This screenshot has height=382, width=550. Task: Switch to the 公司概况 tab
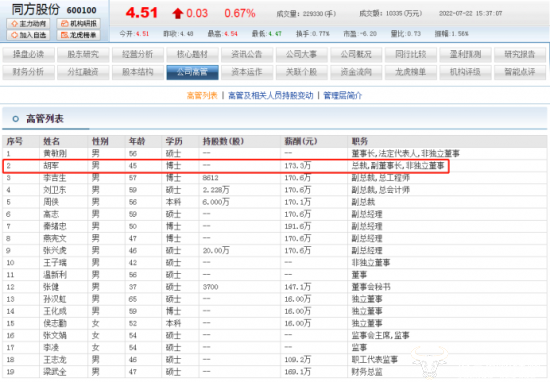click(356, 54)
